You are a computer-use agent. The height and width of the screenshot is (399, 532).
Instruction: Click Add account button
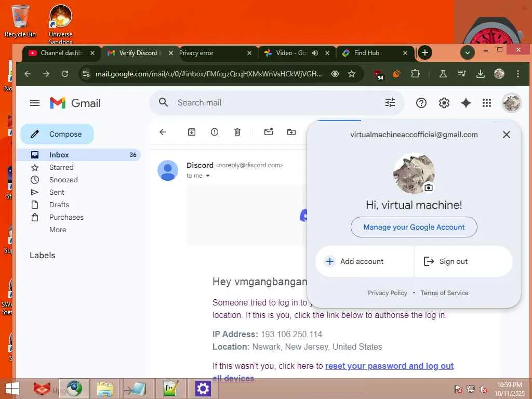point(364,261)
